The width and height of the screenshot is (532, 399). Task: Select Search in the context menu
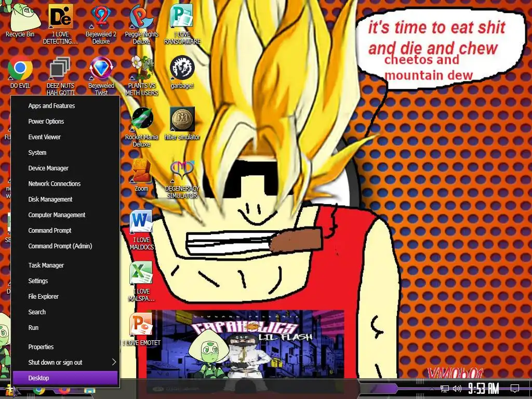coord(65,312)
